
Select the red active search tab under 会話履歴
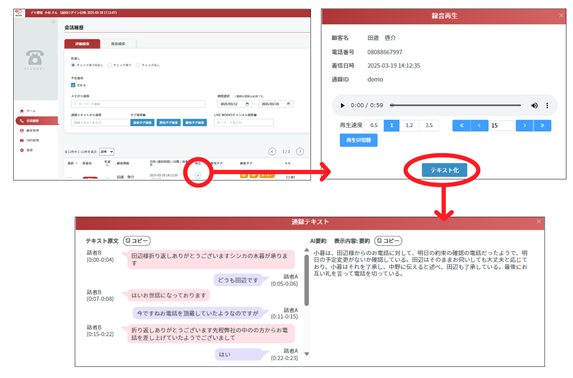coord(82,44)
